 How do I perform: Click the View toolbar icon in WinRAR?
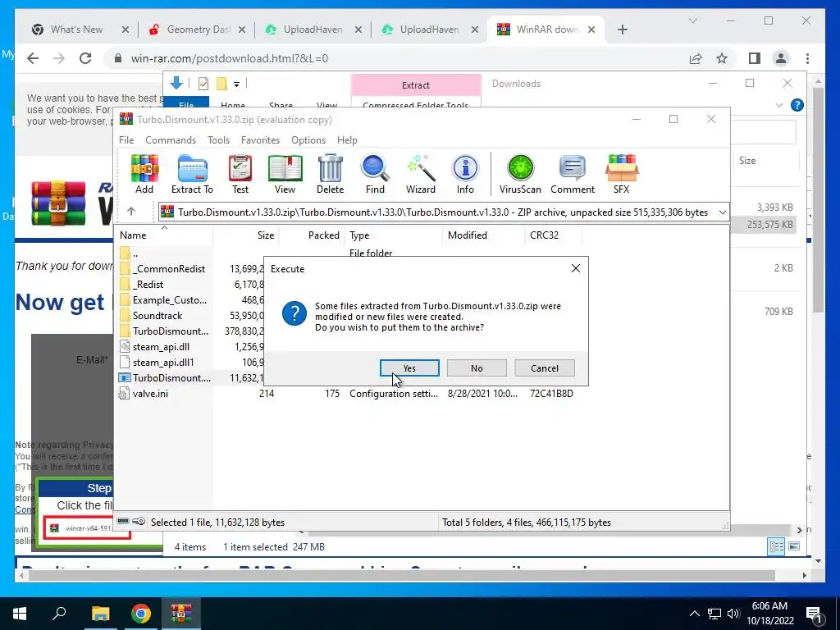(x=285, y=174)
